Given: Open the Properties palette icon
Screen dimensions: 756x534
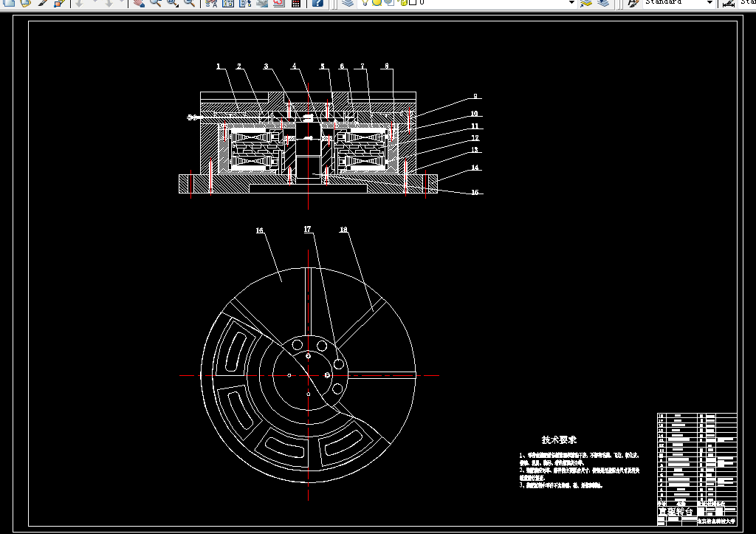Looking at the screenshot, I should (211, 3).
